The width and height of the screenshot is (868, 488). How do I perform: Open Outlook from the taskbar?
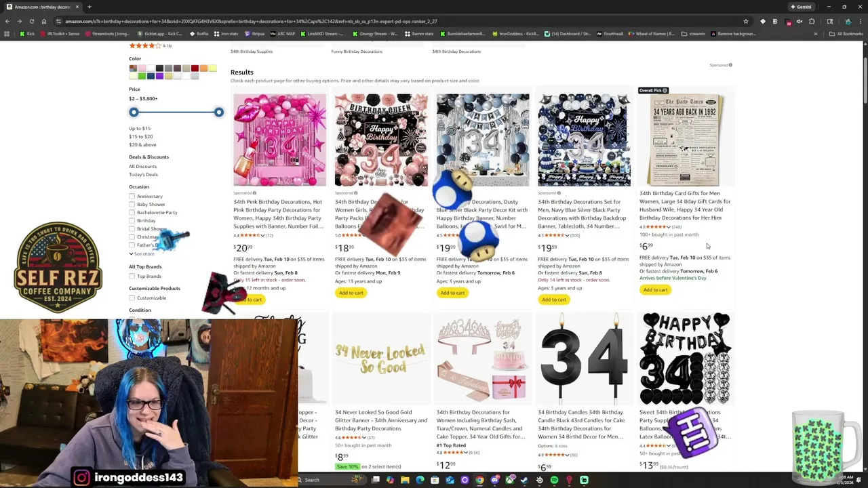coord(450,480)
